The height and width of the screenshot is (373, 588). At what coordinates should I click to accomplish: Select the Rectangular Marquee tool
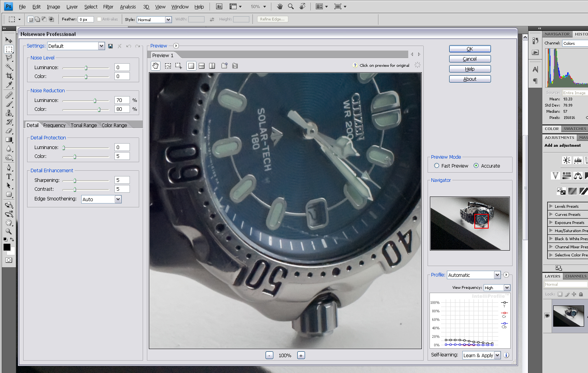coord(9,49)
